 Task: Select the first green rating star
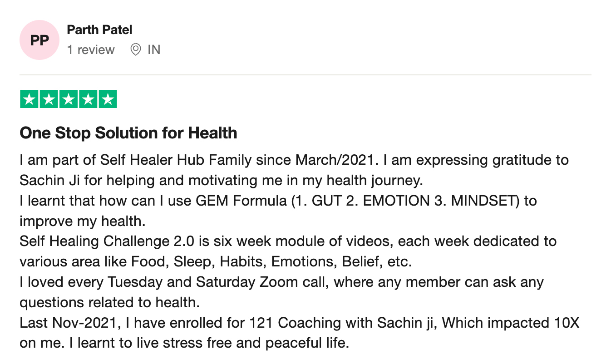pos(30,99)
